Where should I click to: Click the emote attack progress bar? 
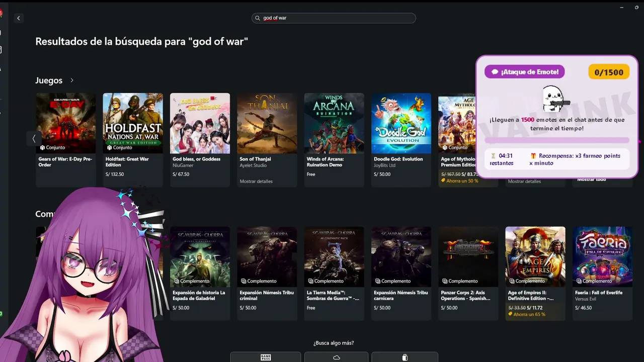tap(557, 141)
